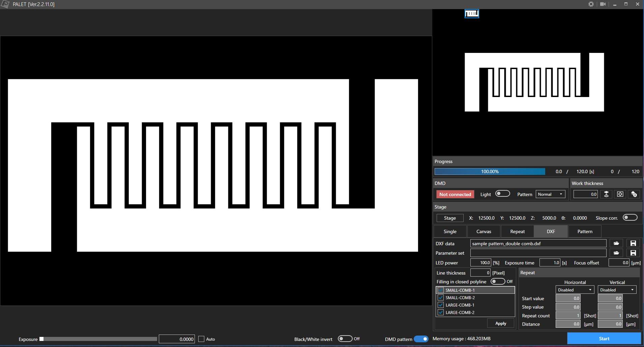Open the work thickness settings gear icon
This screenshot has height=347, width=644.
click(634, 194)
